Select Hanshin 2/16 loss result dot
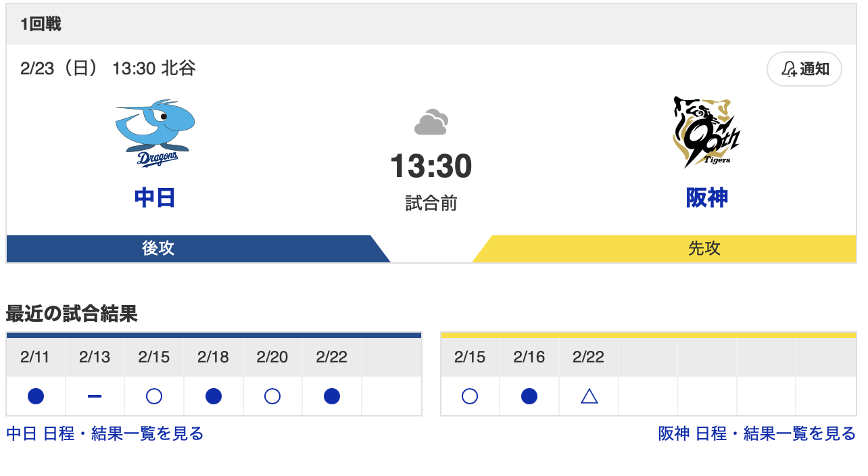This screenshot has width=868, height=476. click(x=529, y=396)
